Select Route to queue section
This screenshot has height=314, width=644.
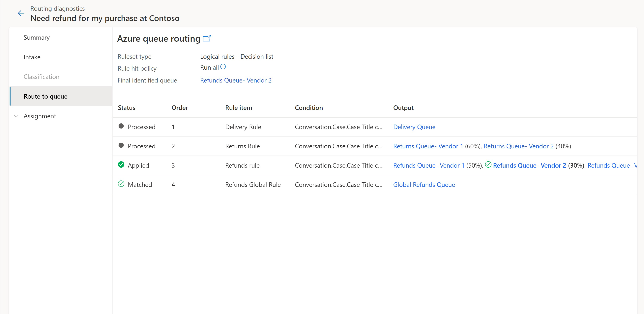point(46,96)
